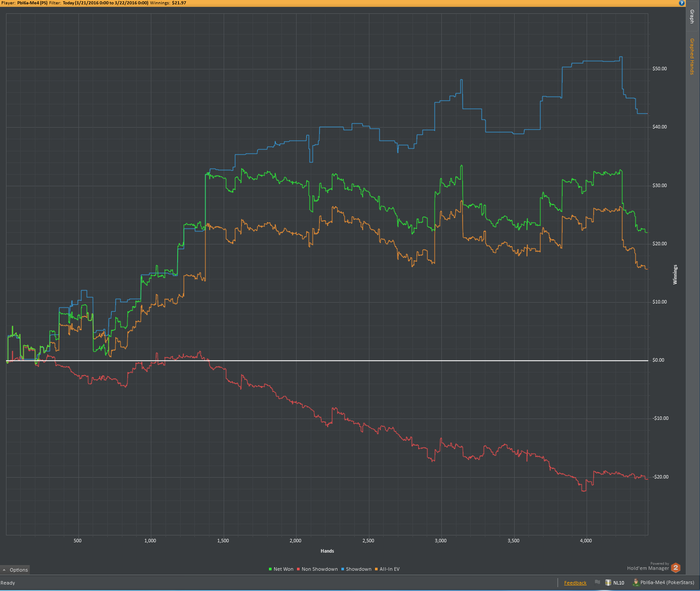
Task: Click the Hands axis label
Action: point(327,551)
